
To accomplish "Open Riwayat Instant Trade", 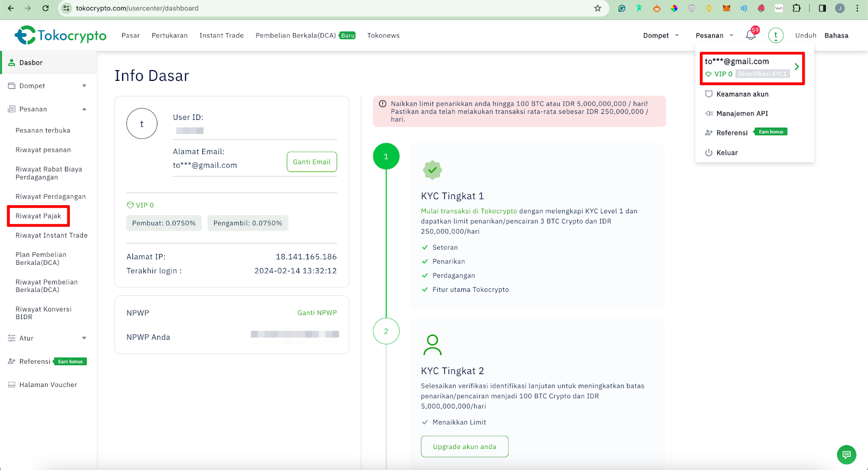I will [52, 236].
